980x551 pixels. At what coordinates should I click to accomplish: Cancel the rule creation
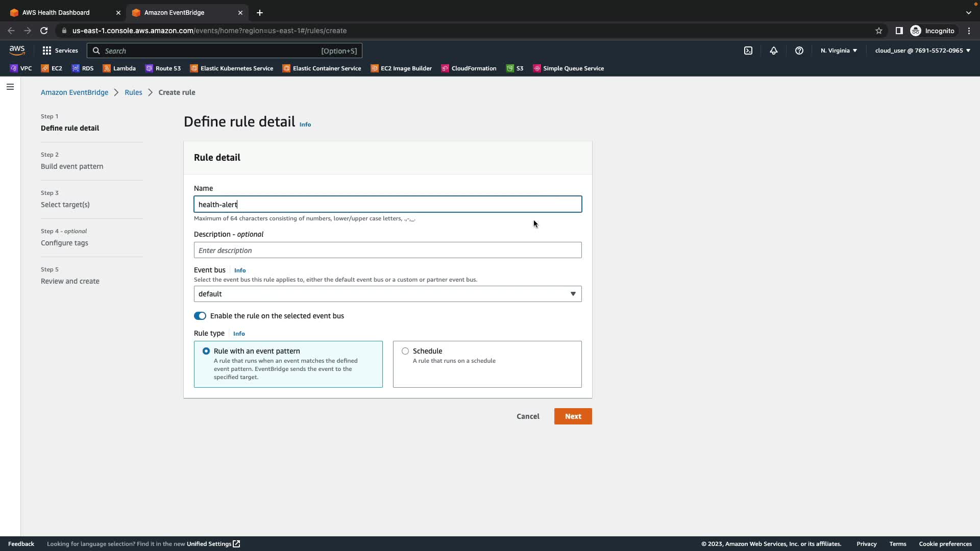click(x=528, y=416)
